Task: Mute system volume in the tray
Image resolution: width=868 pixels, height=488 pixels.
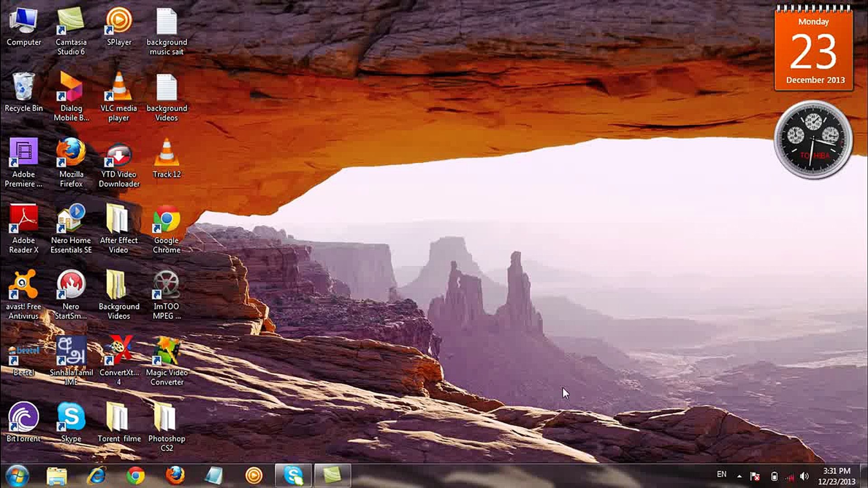Action: [804, 475]
